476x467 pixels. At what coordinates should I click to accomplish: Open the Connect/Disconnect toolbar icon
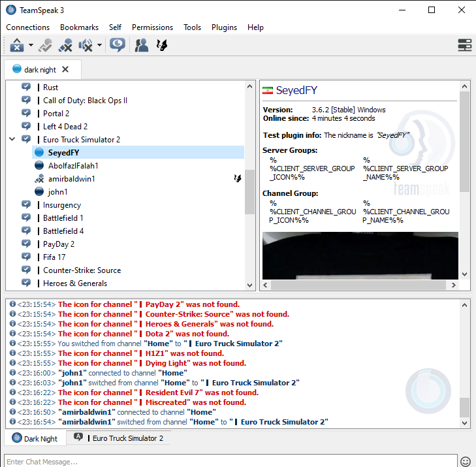tap(17, 45)
